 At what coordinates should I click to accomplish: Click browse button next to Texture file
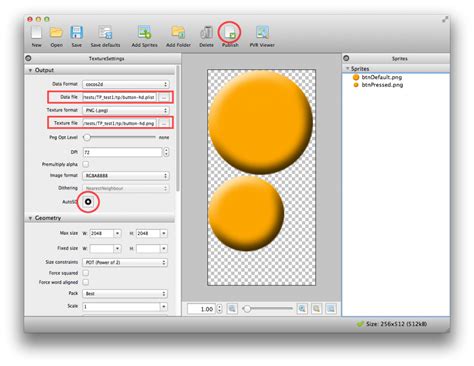coord(164,123)
